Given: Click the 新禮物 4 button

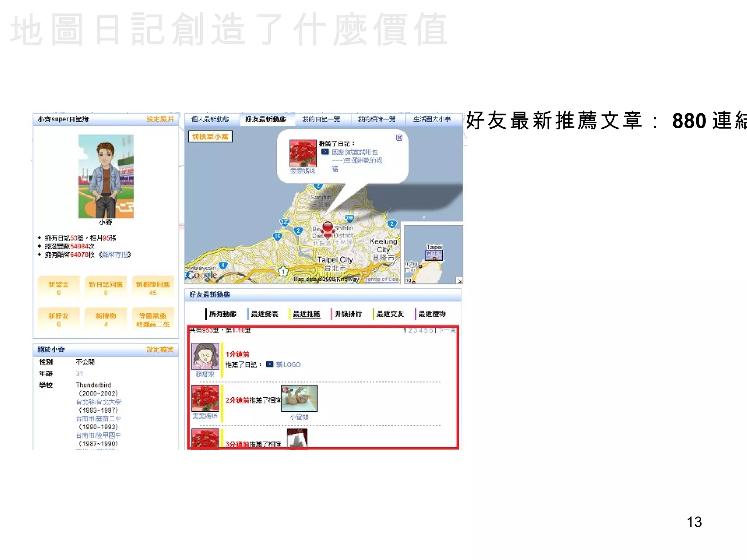Looking at the screenshot, I should [106, 320].
